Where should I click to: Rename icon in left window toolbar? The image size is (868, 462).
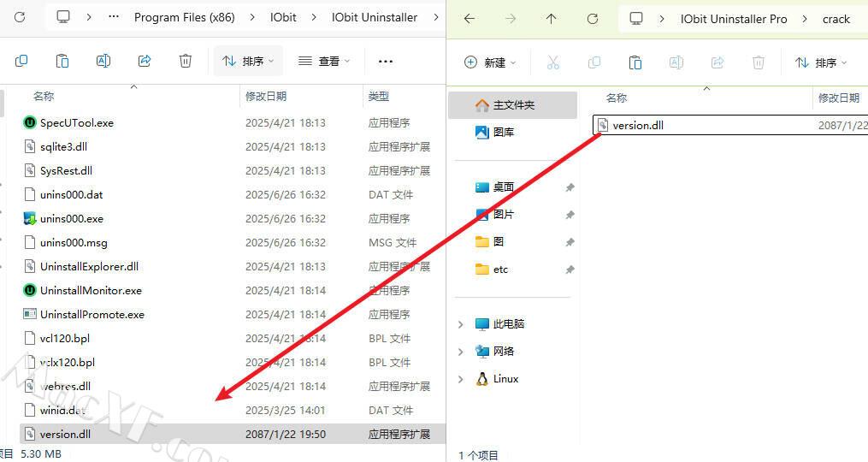tap(103, 61)
